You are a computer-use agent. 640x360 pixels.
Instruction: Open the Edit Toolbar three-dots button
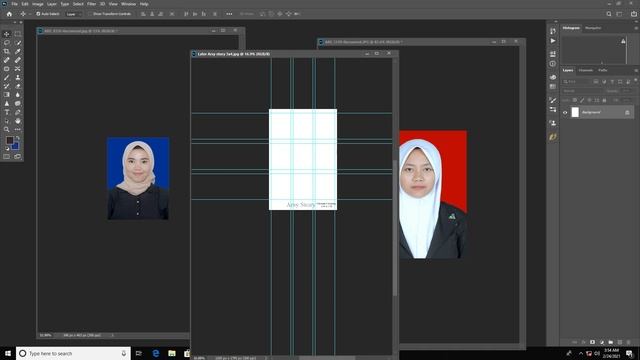[x=18, y=129]
